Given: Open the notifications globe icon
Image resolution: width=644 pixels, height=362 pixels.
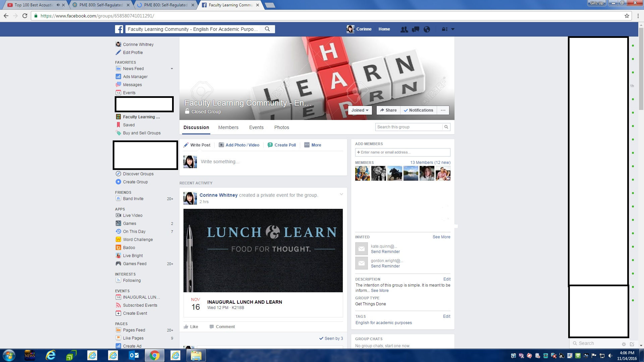Looking at the screenshot, I should click(427, 29).
